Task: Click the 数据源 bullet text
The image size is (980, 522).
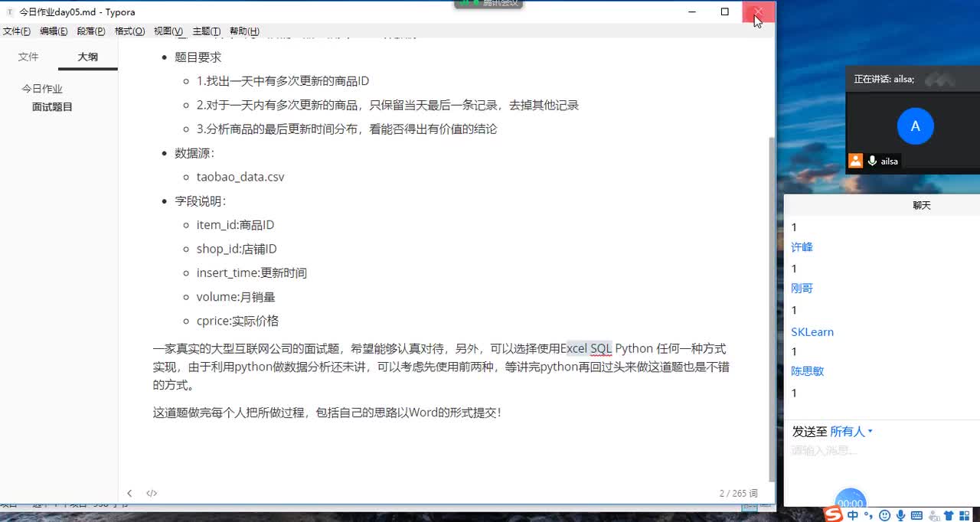Action: (194, 153)
